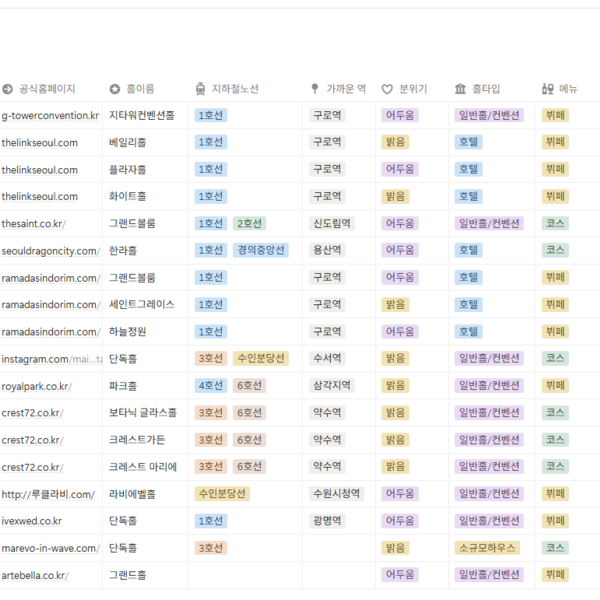Select the 화이트홀 cell
The height and width of the screenshot is (600, 600).
(145, 196)
